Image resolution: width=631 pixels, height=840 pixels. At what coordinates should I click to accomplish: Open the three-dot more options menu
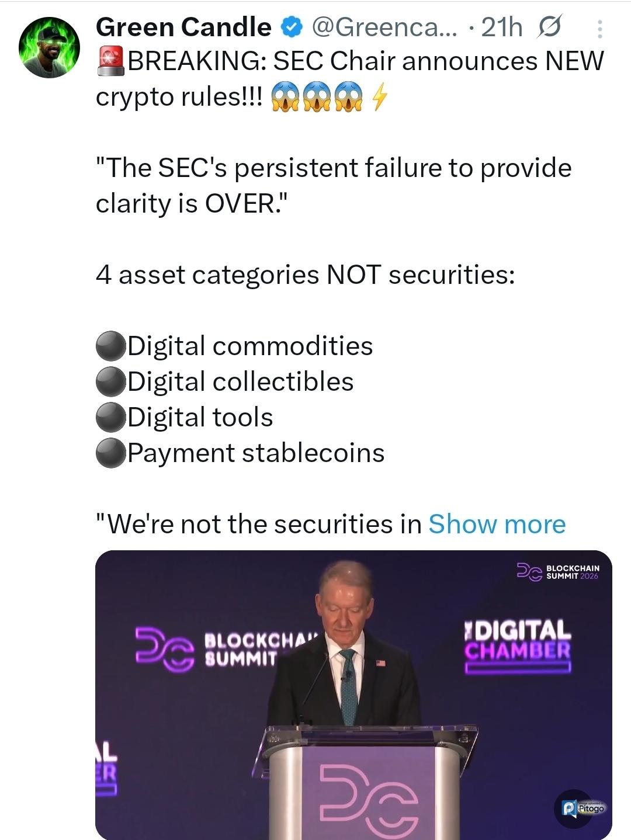tap(599, 29)
